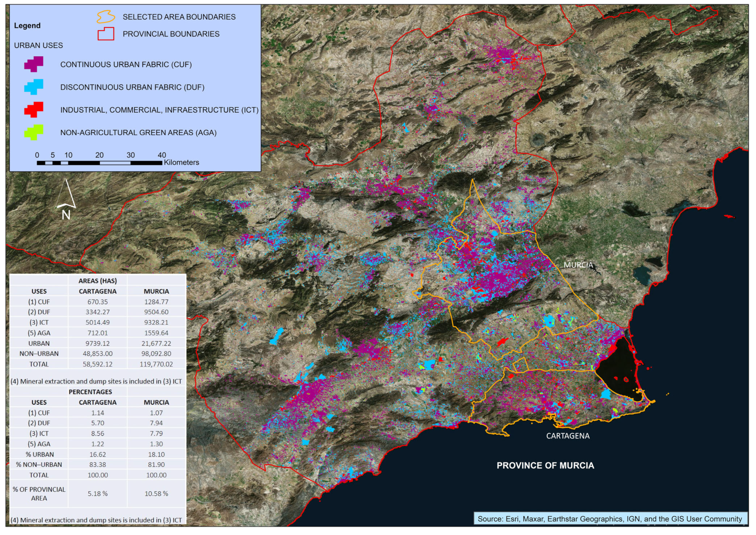
Task: Click the Cartagena CUF area value 670.35
Action: (98, 302)
